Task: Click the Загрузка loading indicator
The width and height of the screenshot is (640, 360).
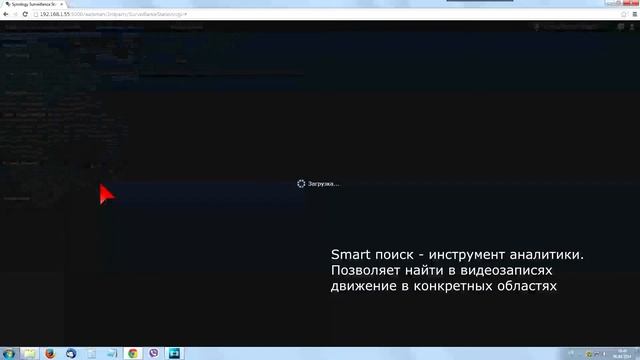Action: 318,184
